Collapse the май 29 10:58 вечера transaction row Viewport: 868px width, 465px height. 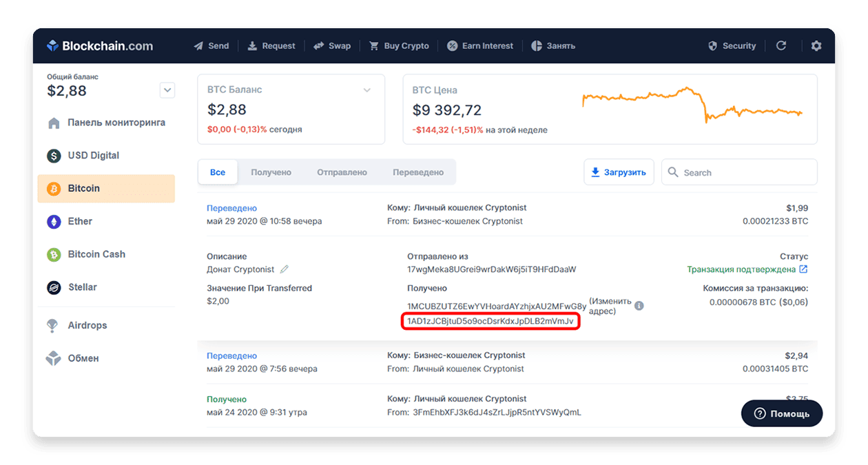[507, 214]
